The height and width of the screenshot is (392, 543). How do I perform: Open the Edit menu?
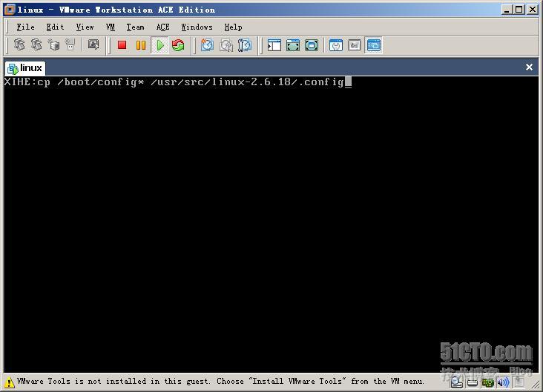[x=56, y=27]
